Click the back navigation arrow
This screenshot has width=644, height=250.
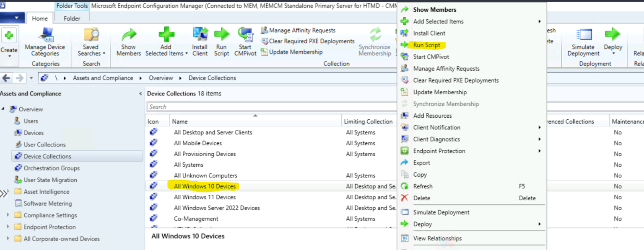point(6,77)
